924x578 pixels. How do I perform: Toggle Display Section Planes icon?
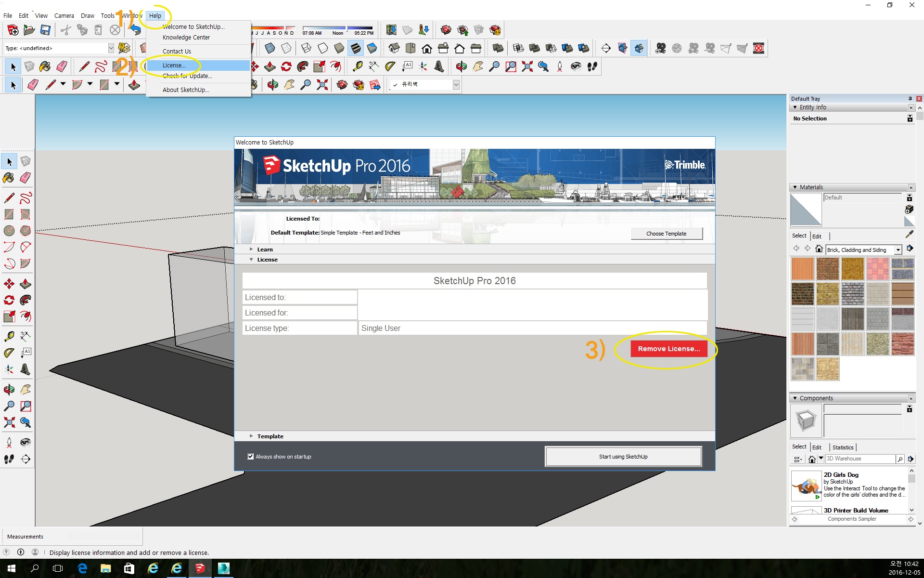click(622, 48)
